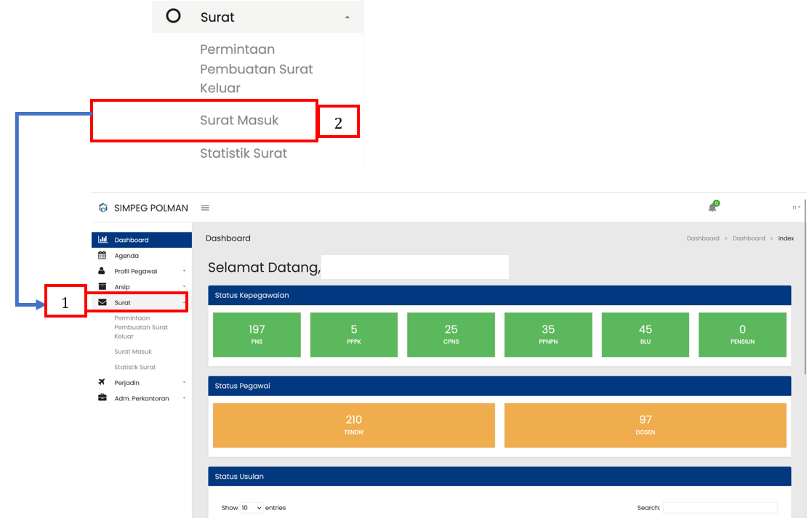812x521 pixels.
Task: Click the Agenda calendar icon
Action: tap(102, 256)
